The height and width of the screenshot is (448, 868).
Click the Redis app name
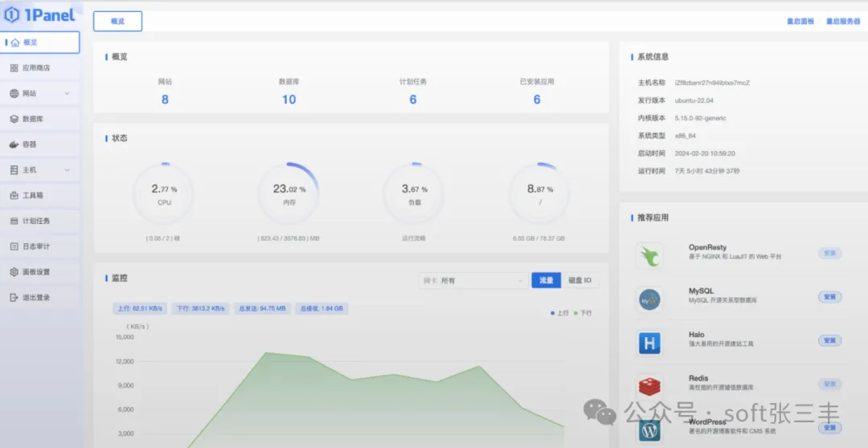click(698, 378)
